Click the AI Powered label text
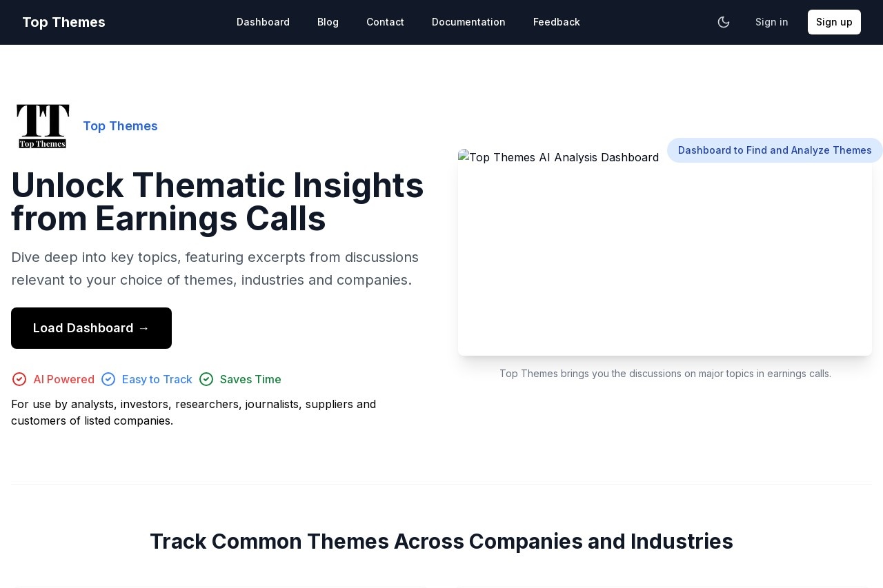The width and height of the screenshot is (883, 588). pos(63,379)
